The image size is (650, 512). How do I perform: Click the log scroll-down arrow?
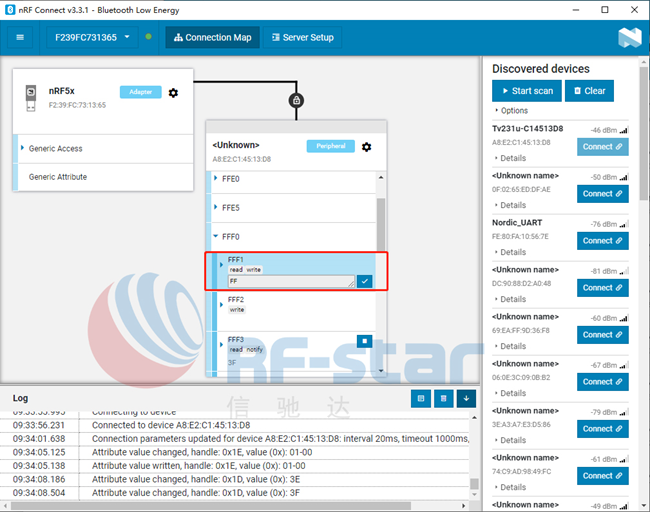coord(474,495)
